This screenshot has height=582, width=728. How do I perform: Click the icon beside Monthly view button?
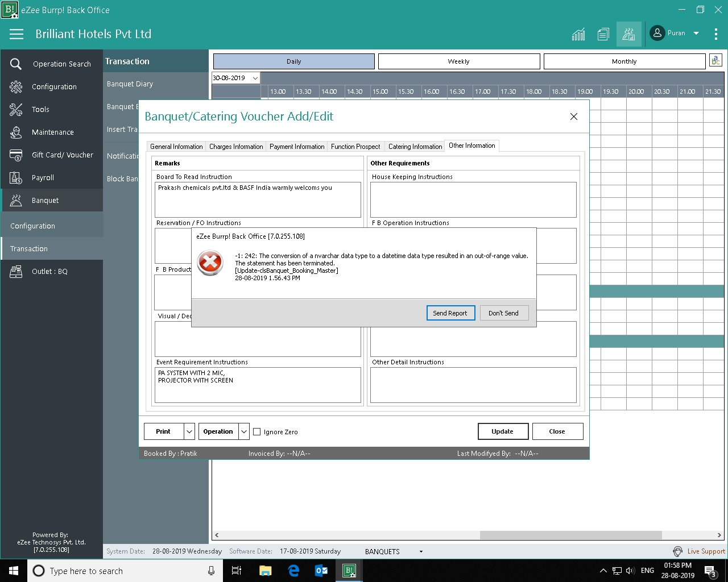tap(715, 60)
